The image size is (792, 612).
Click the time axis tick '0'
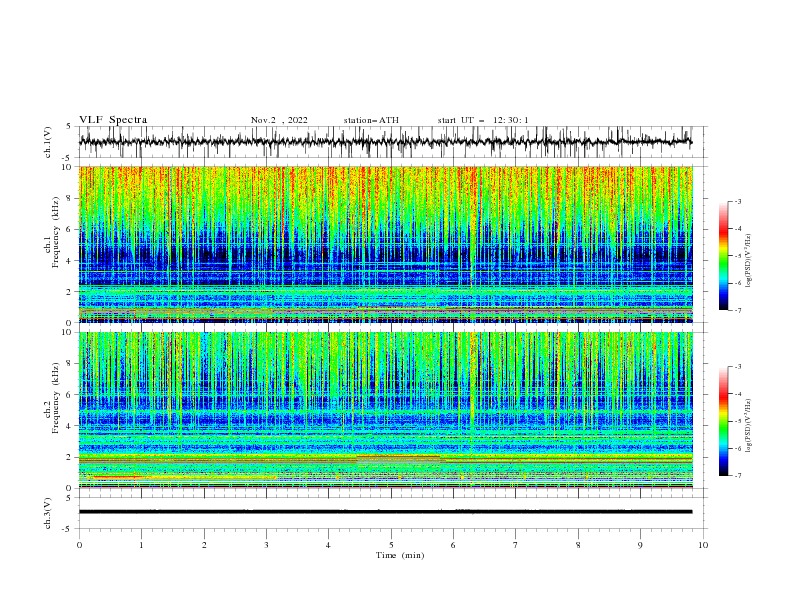pyautogui.click(x=79, y=545)
